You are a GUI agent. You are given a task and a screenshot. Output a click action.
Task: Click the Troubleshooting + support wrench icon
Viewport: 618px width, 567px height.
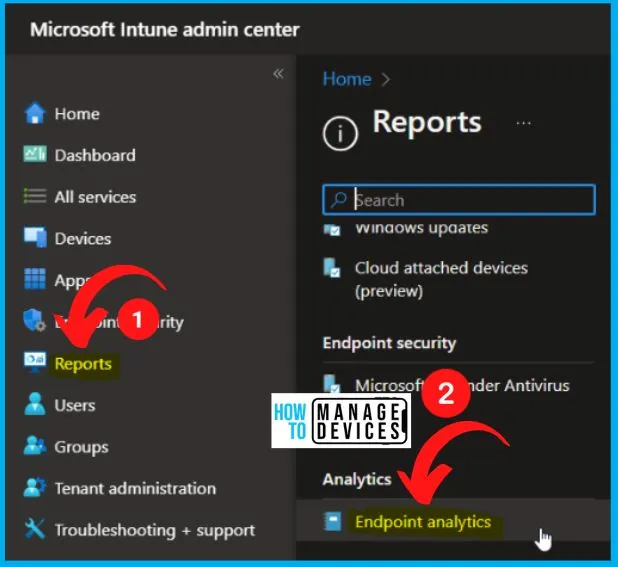(x=35, y=529)
